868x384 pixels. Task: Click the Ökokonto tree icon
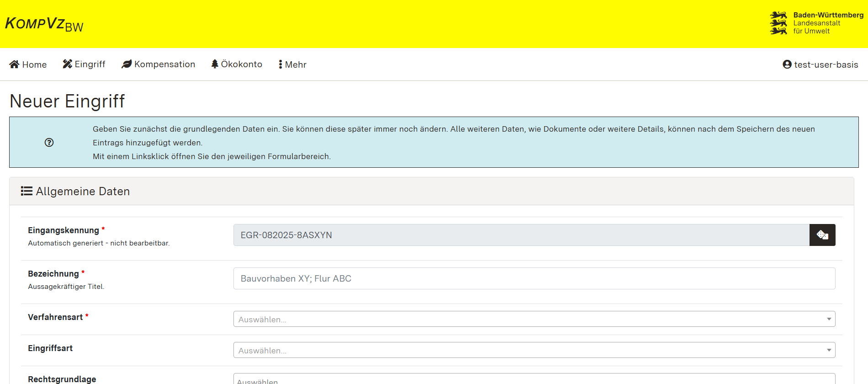[x=215, y=64]
